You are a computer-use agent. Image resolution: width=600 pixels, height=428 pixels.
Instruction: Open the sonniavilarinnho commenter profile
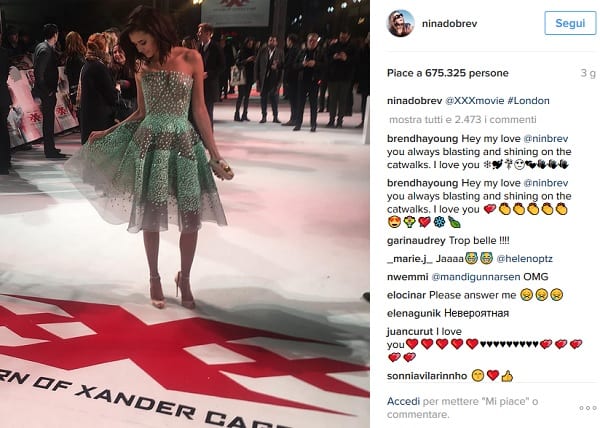[x=427, y=376]
